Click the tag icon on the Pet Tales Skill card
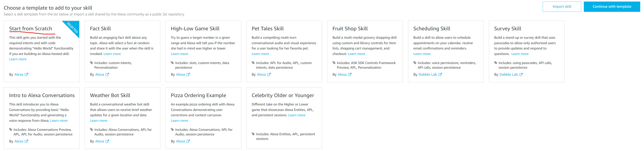Viewport: 644px width, 151px height. tap(253, 63)
